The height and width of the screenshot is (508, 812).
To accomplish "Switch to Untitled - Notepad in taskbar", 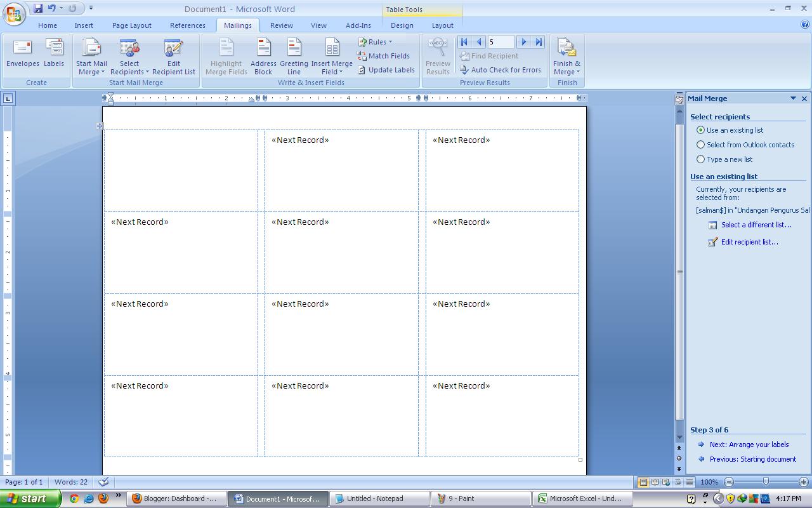I will pos(381,498).
